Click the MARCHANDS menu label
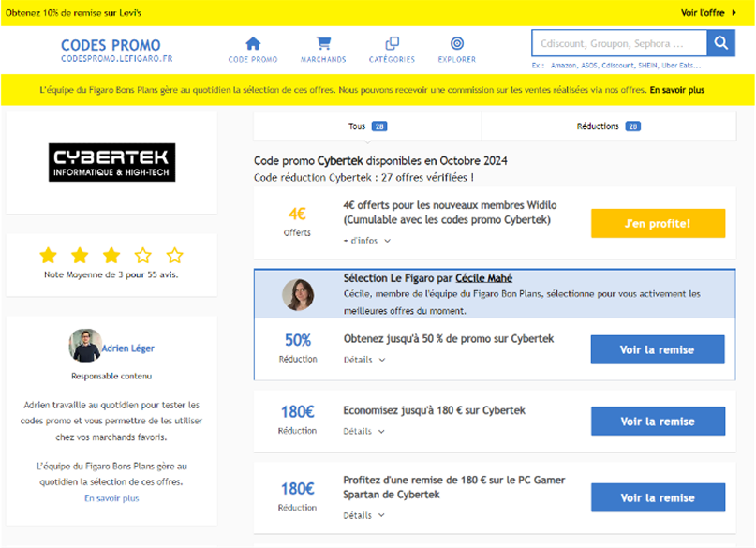Viewport: 756px width, 548px height. pyautogui.click(x=323, y=60)
